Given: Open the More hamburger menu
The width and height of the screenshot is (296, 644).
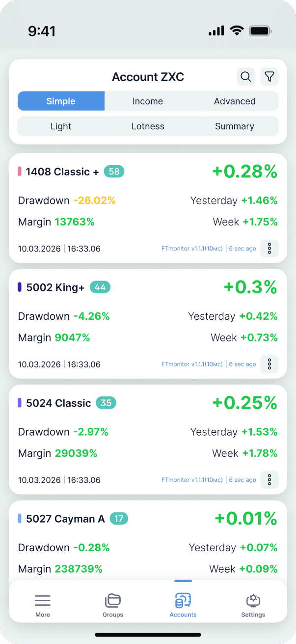Looking at the screenshot, I should coord(43,605).
